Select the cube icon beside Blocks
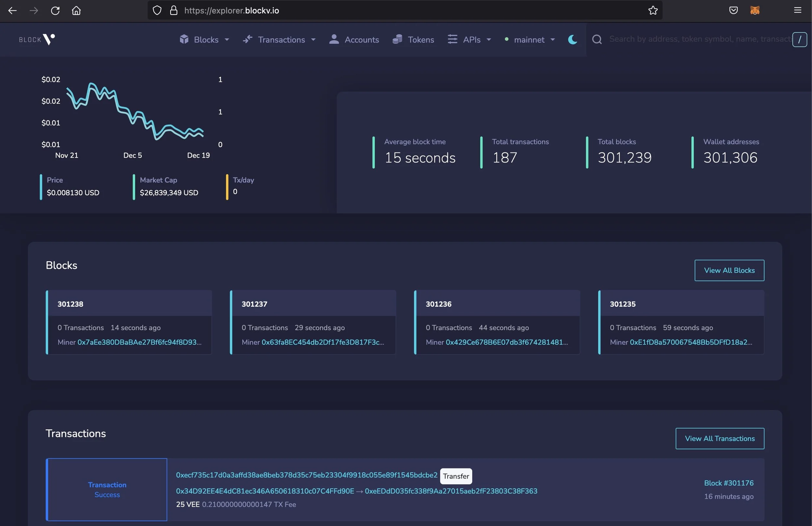This screenshot has width=812, height=526. 184,39
